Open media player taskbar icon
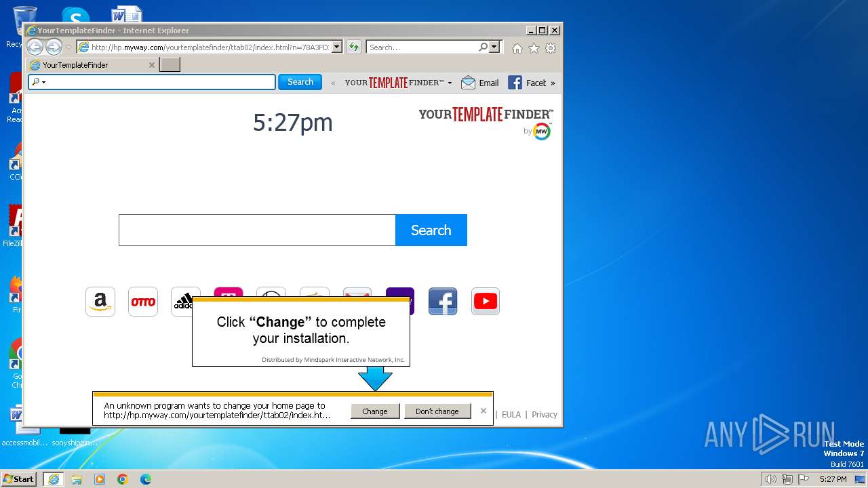 (100, 479)
